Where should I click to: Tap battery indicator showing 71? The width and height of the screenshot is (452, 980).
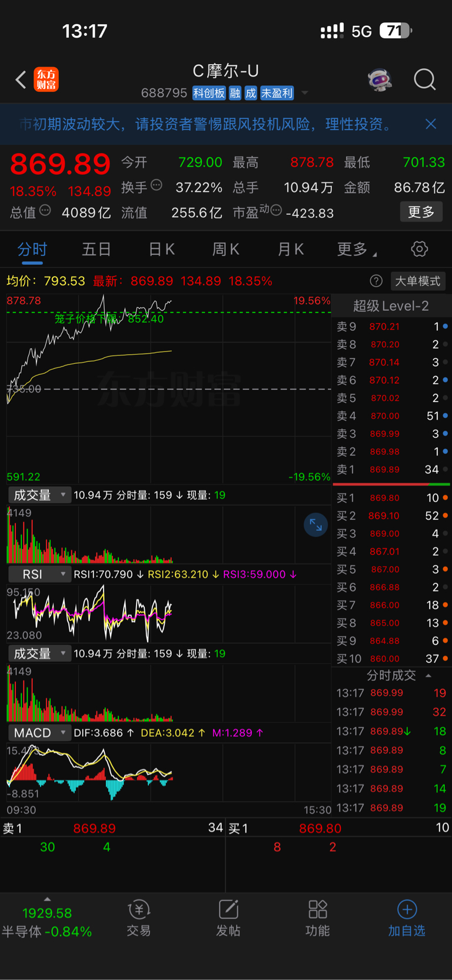click(395, 31)
